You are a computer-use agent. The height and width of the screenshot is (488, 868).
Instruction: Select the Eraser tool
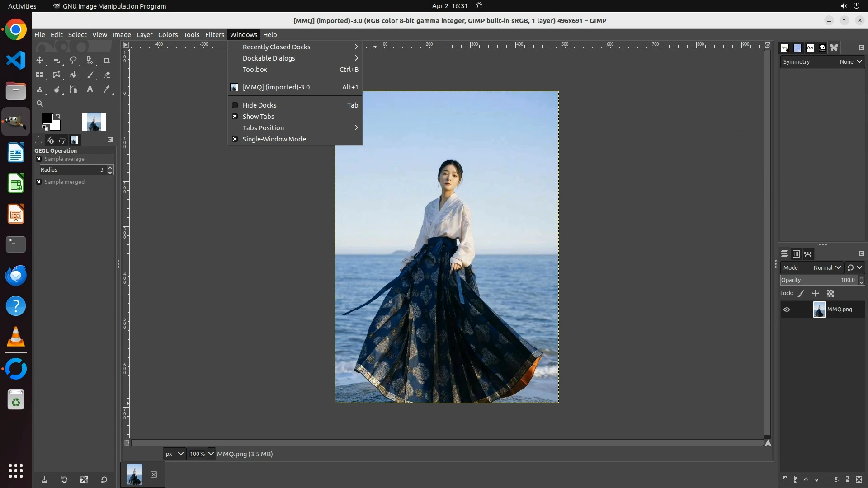[x=107, y=75]
